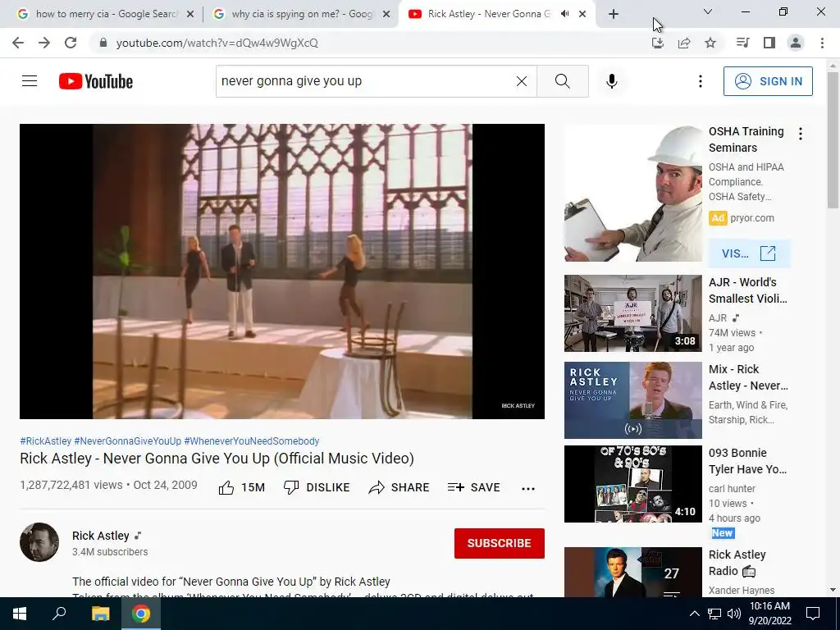Subscribe to Rick Astley channel
The image size is (840, 630).
pos(500,543)
